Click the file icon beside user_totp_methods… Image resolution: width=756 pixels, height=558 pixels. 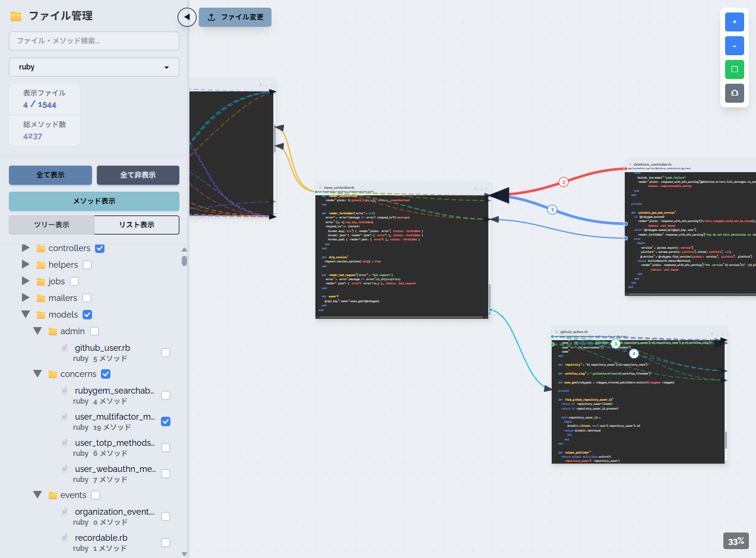pyautogui.click(x=65, y=443)
